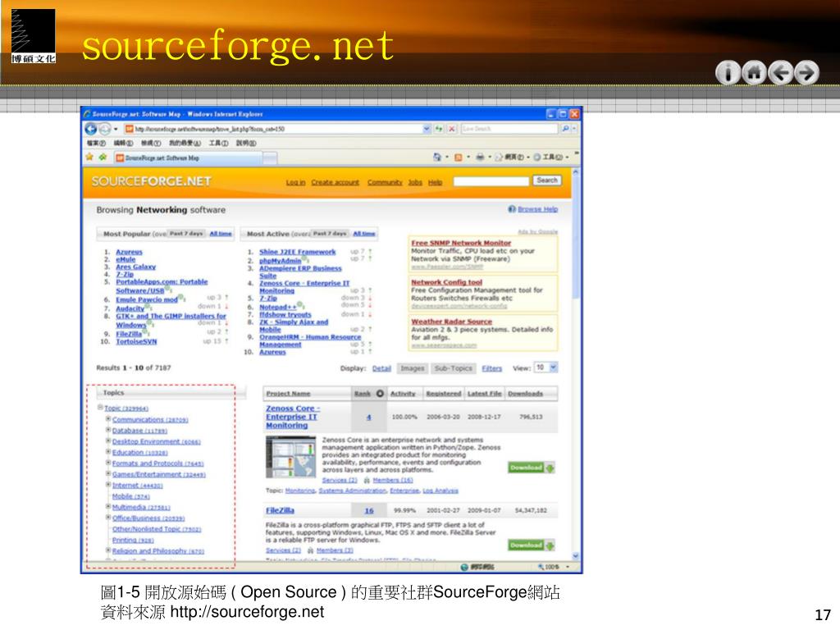Click the orange RSS feeds icon

tap(458, 157)
